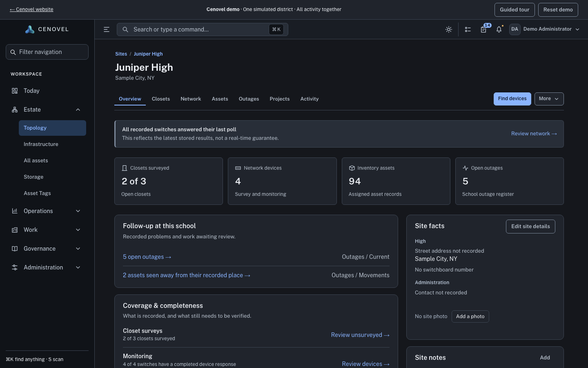Click the Sites breadcrumb link

pyautogui.click(x=121, y=54)
